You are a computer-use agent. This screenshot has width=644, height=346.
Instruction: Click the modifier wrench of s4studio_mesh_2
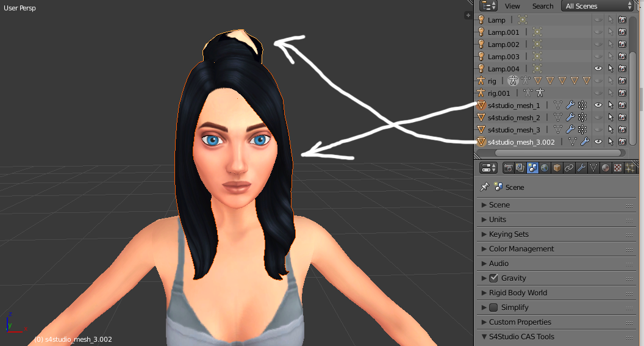coord(570,118)
